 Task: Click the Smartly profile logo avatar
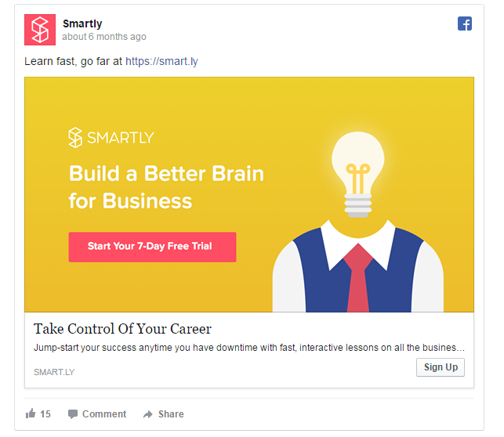click(x=40, y=30)
